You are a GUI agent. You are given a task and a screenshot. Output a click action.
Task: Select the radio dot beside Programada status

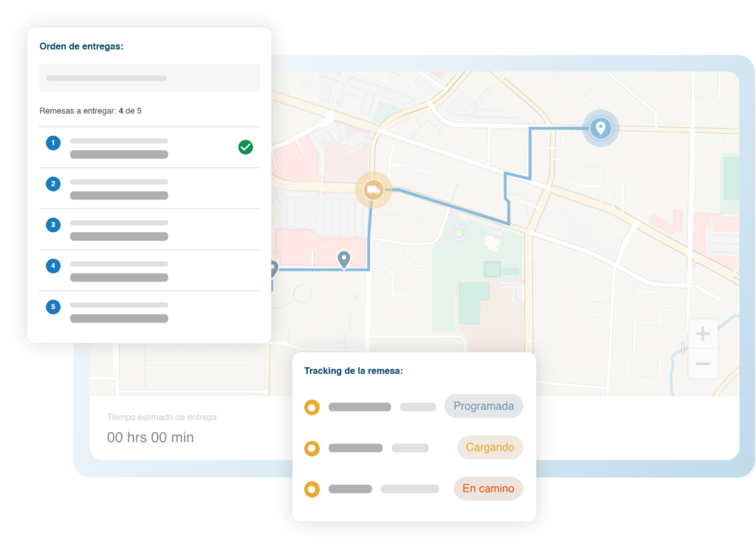click(x=312, y=406)
